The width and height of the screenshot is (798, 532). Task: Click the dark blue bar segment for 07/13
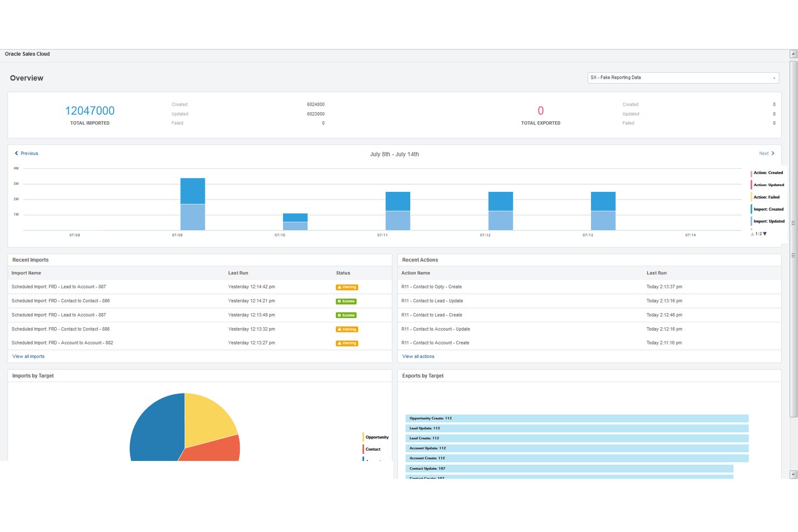tap(603, 202)
